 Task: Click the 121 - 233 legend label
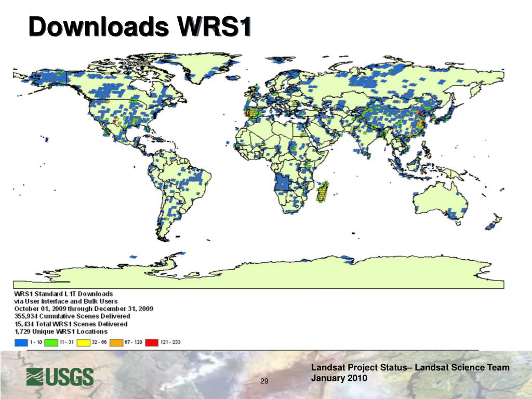coord(170,342)
